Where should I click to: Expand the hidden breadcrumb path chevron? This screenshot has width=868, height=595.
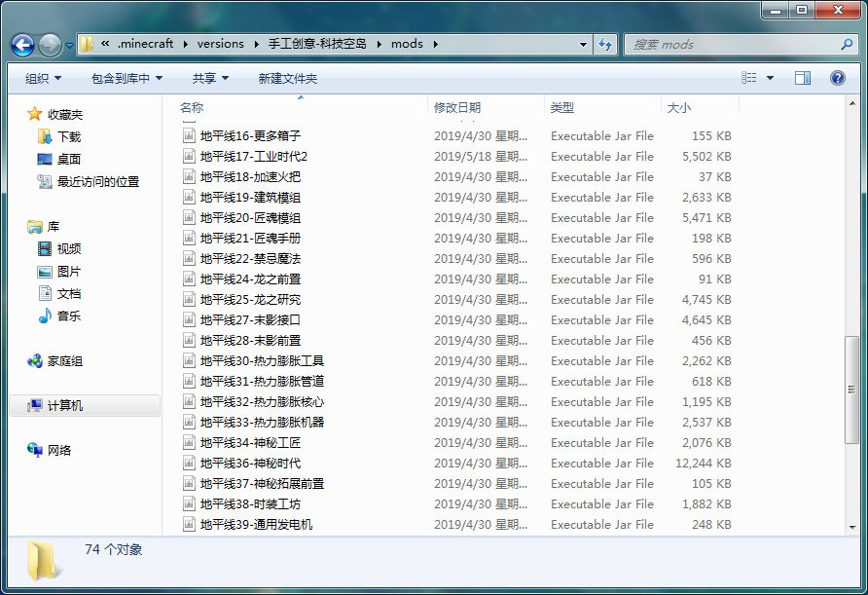[105, 44]
